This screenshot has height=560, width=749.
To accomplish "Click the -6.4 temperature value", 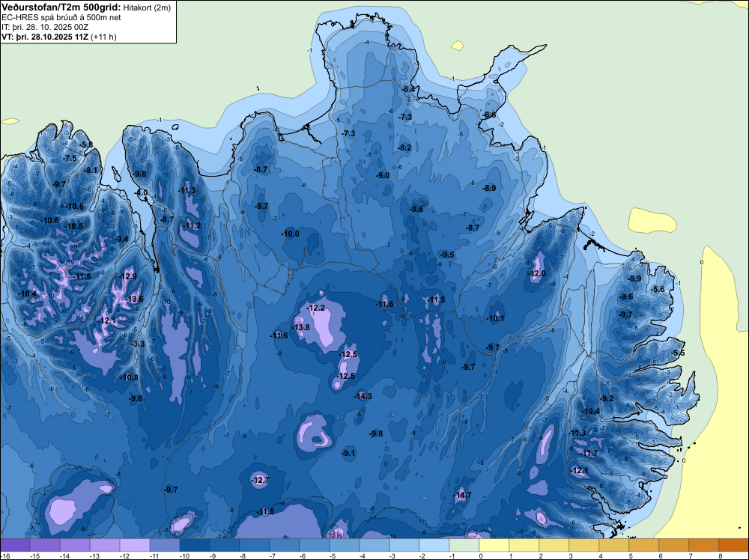I will (x=408, y=90).
